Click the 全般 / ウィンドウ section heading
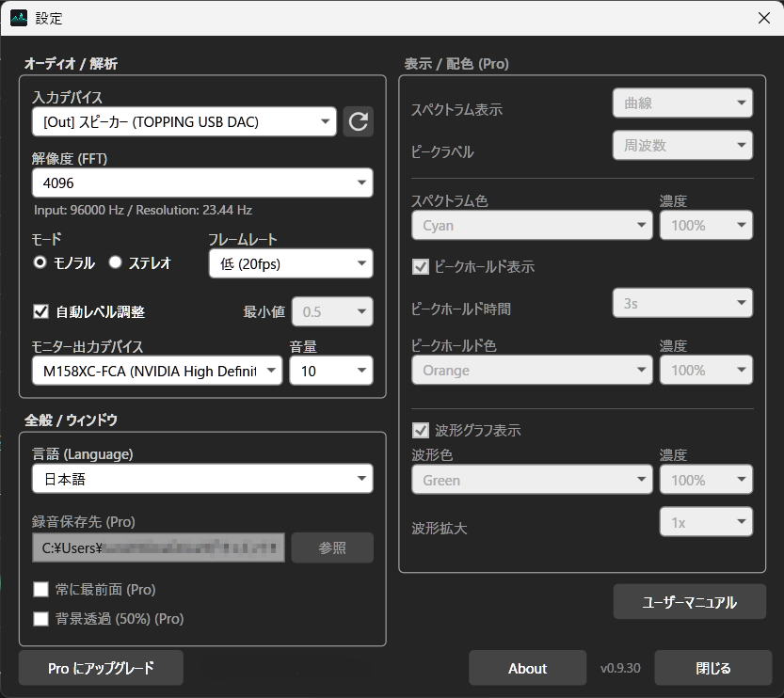Viewport: 784px width, 698px height. pyautogui.click(x=71, y=420)
